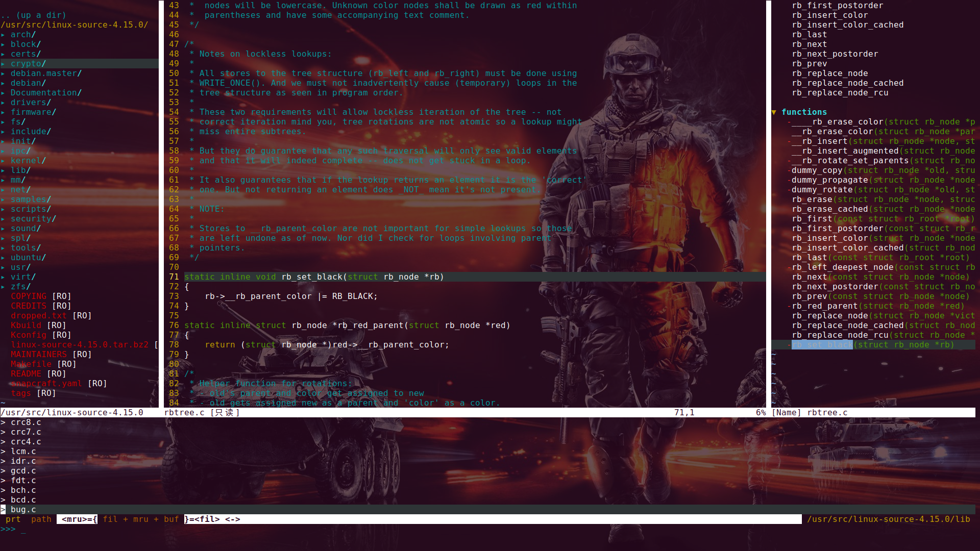Click rb_replace_node_rcu prototype entry
The height and width of the screenshot is (551, 980).
[x=840, y=93]
